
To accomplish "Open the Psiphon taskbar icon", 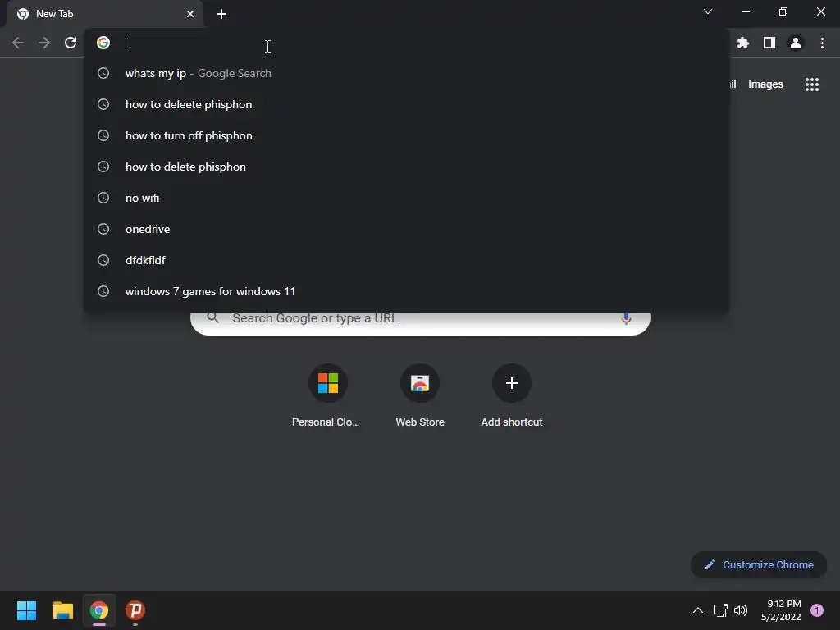I will (135, 610).
